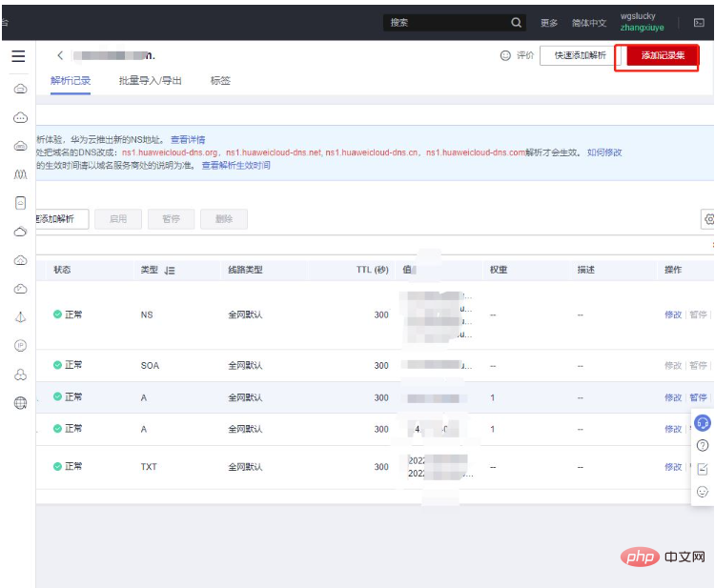Click 全网默认 in the SOA row
715x588 pixels.
[x=245, y=366]
